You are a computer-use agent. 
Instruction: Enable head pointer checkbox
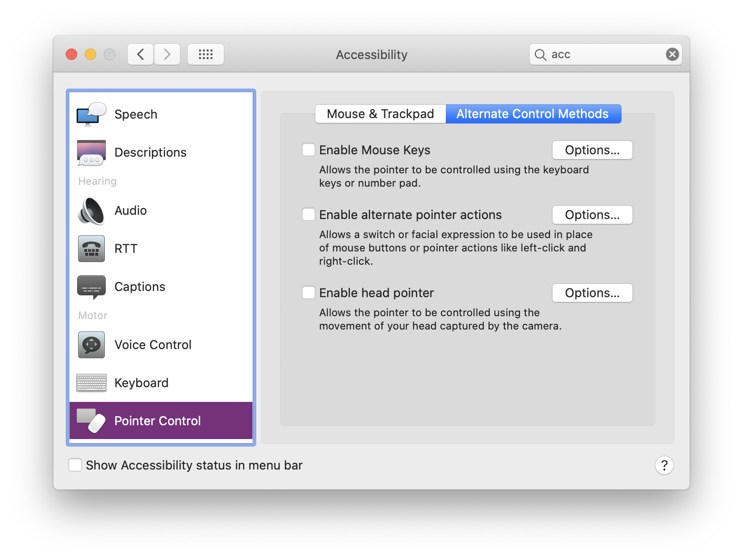(309, 293)
